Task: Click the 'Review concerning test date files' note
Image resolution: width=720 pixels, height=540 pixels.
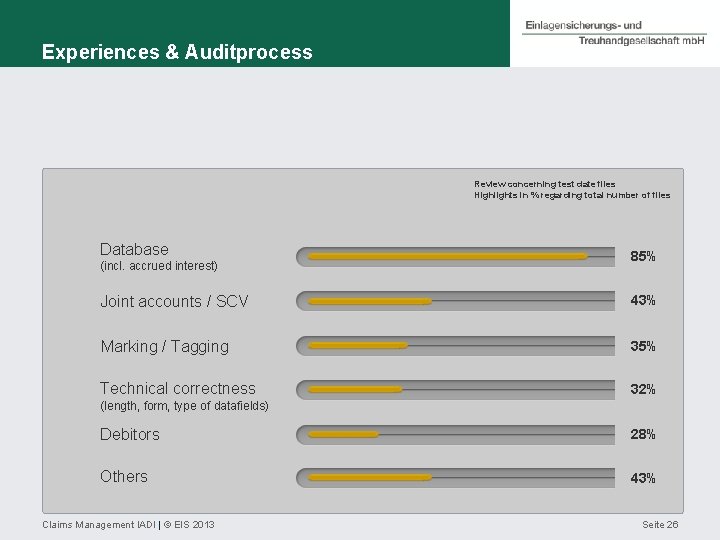Action: pyautogui.click(x=545, y=184)
